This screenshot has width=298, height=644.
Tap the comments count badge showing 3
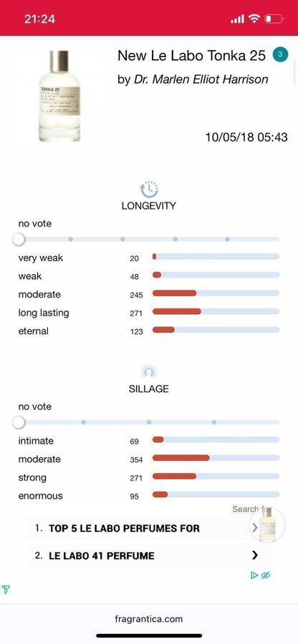280,54
